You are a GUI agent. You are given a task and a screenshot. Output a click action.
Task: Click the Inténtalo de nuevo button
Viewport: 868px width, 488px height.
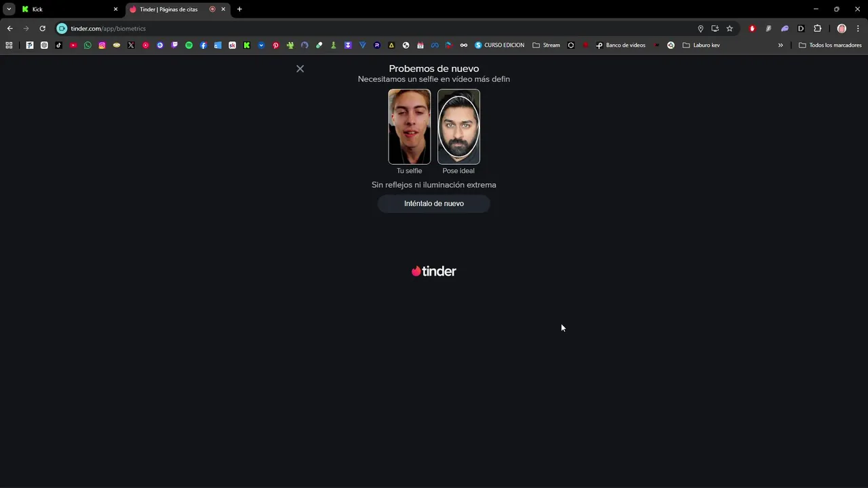coord(434,203)
